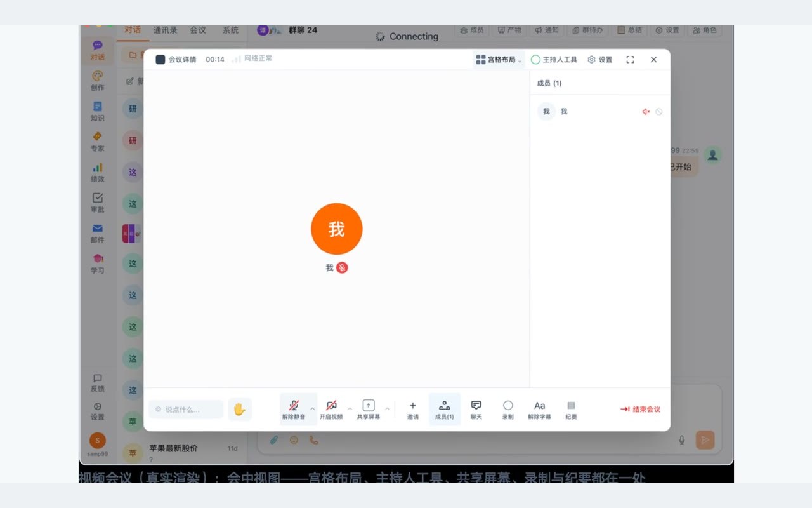The height and width of the screenshot is (508, 812).
Task: Turn on camera with 开启视频 button
Action: coord(331,410)
